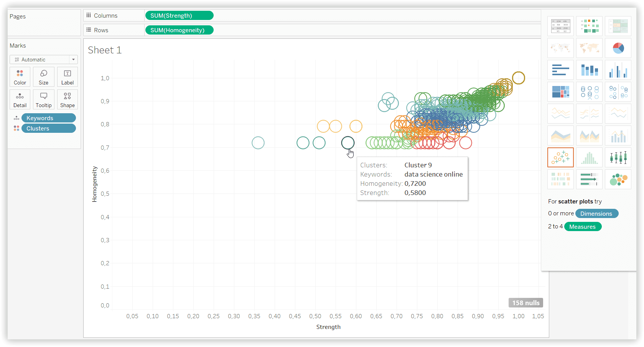Open the Shape marks card
Image resolution: width=644 pixels, height=347 pixels.
point(68,99)
